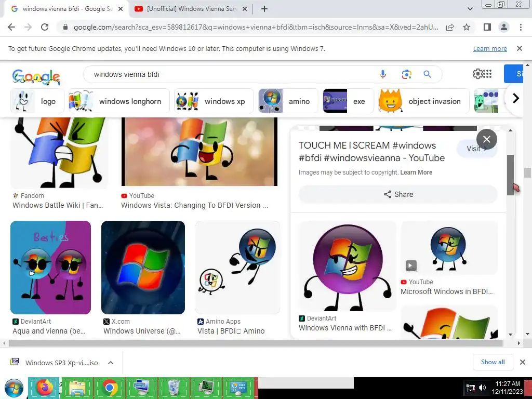The width and height of the screenshot is (532, 399).
Task: Reload the page with the refresh icon
Action: click(x=45, y=27)
